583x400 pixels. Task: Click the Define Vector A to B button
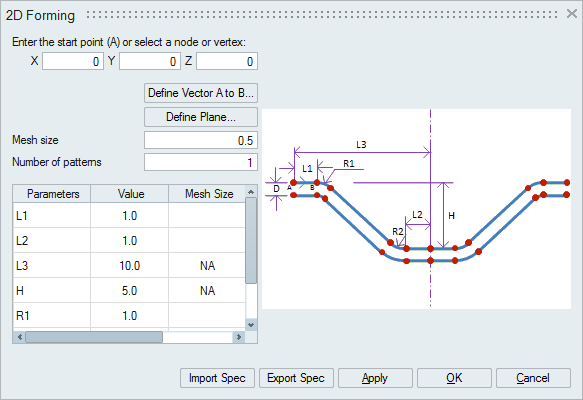pyautogui.click(x=201, y=93)
